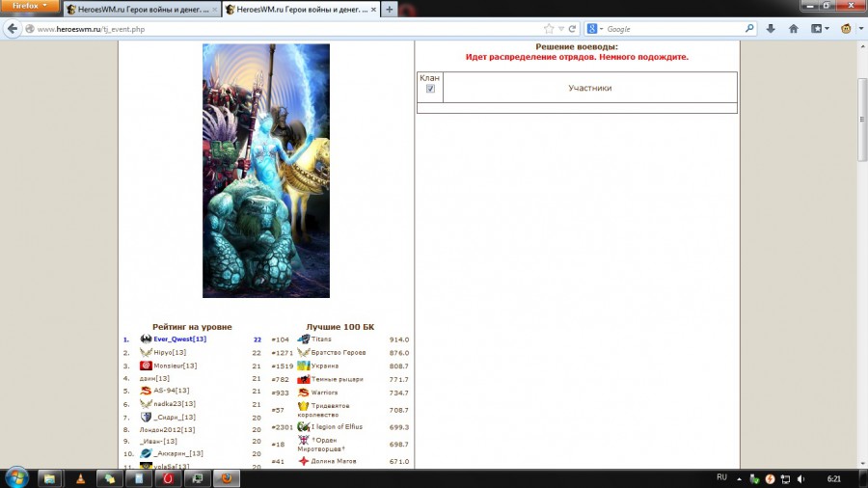This screenshot has height=488, width=868.
Task: Go back using the browser back arrow
Action: point(13,29)
